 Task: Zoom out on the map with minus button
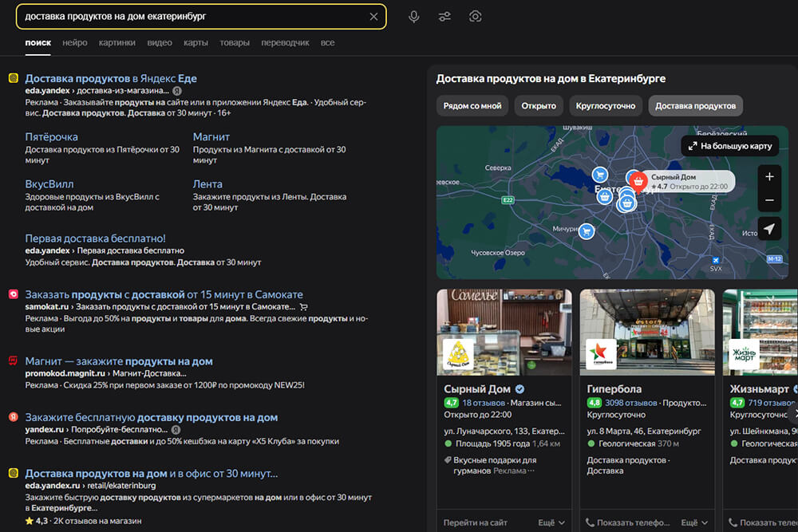[x=769, y=200]
